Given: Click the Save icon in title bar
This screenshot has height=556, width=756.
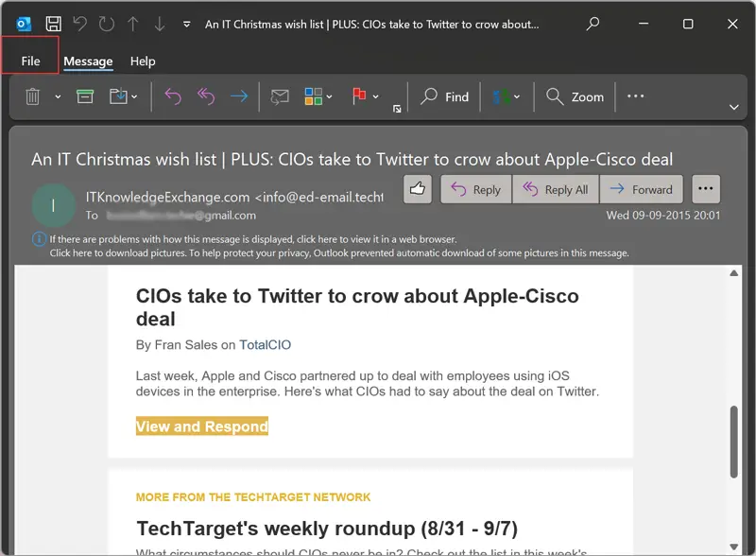Looking at the screenshot, I should (x=54, y=24).
